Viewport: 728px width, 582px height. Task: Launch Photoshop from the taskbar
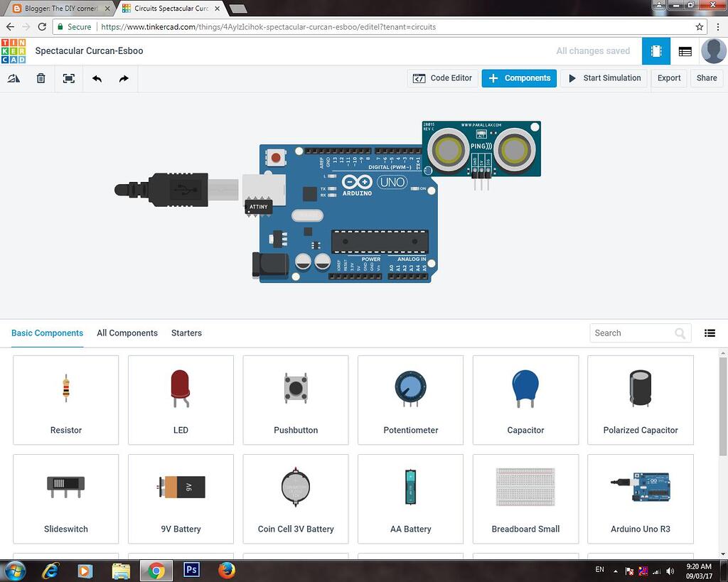click(191, 571)
